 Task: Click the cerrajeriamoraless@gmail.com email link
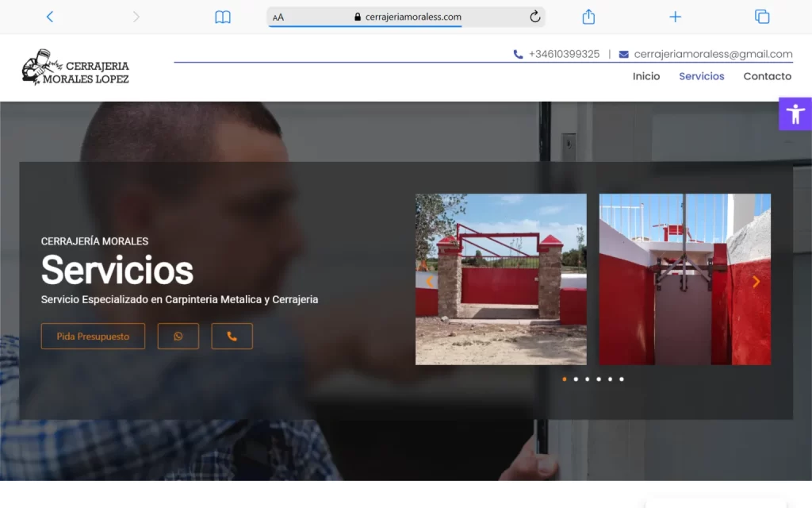713,54
